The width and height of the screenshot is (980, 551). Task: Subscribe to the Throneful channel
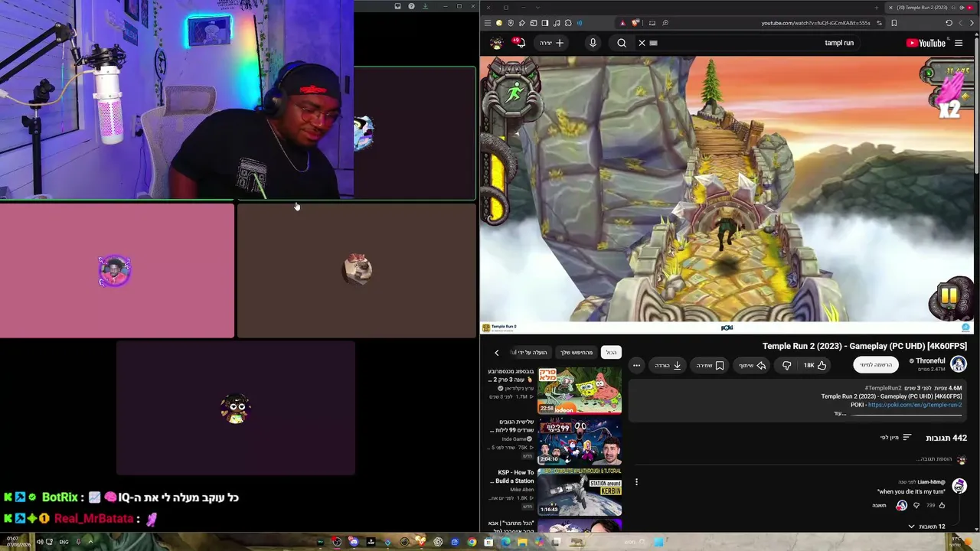pos(876,365)
